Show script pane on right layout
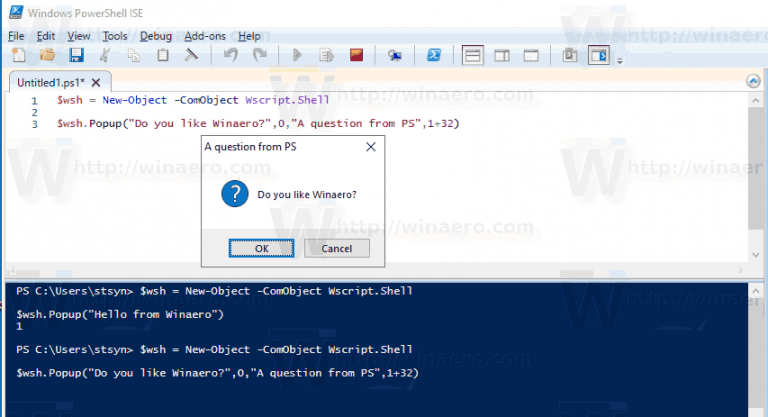This screenshot has height=417, width=768. tap(502, 55)
